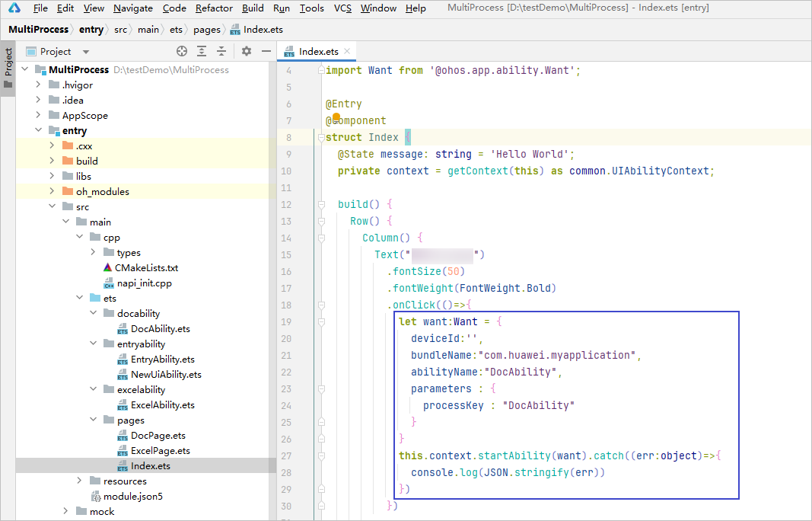Click the pages breadcrumb in navigation bar
812x521 pixels.
tap(206, 30)
